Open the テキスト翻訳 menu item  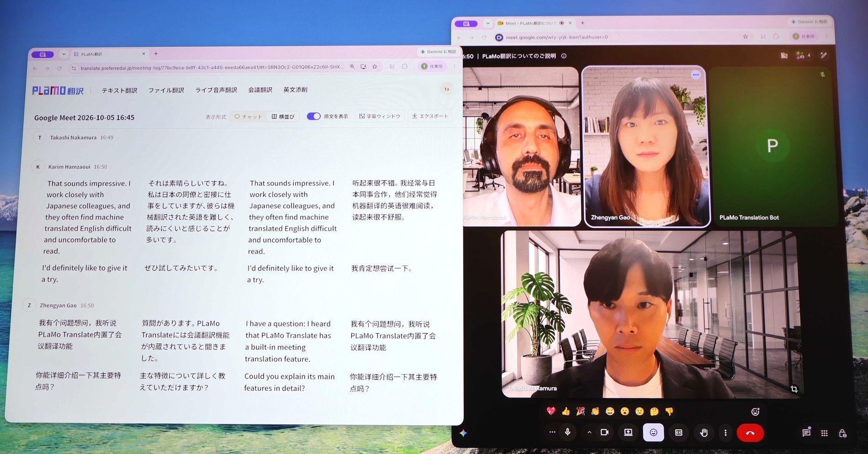pyautogui.click(x=119, y=90)
